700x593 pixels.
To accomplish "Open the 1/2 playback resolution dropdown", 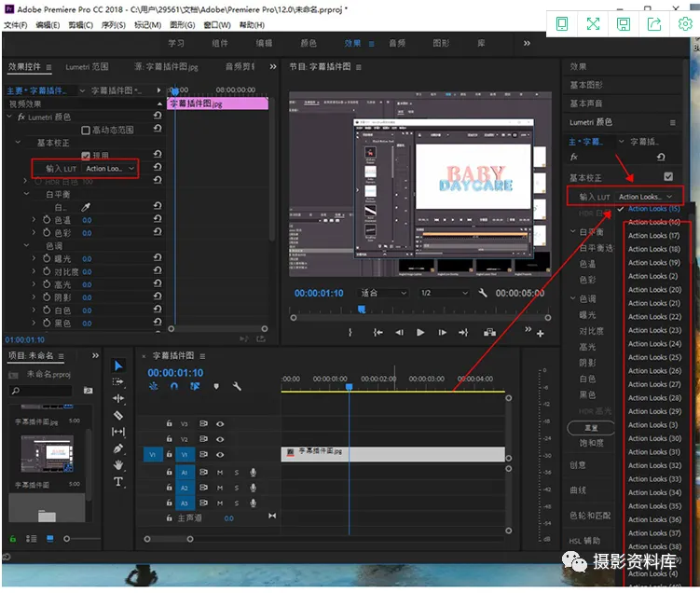I will pos(445,293).
